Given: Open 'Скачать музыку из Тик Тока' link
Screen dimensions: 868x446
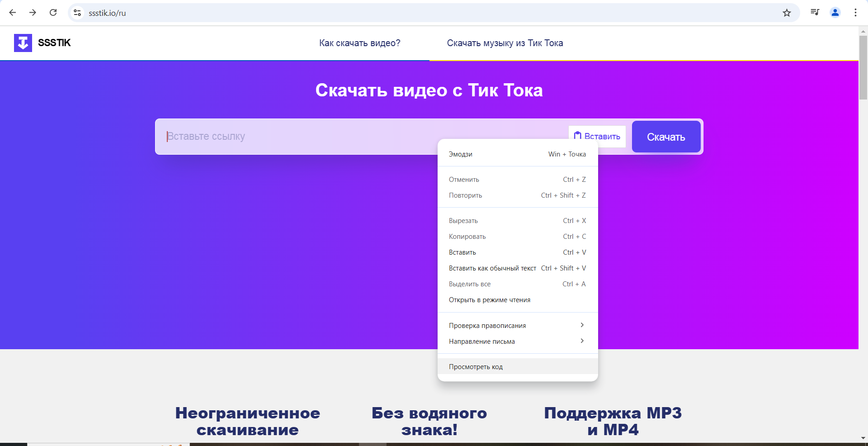Looking at the screenshot, I should (x=505, y=43).
